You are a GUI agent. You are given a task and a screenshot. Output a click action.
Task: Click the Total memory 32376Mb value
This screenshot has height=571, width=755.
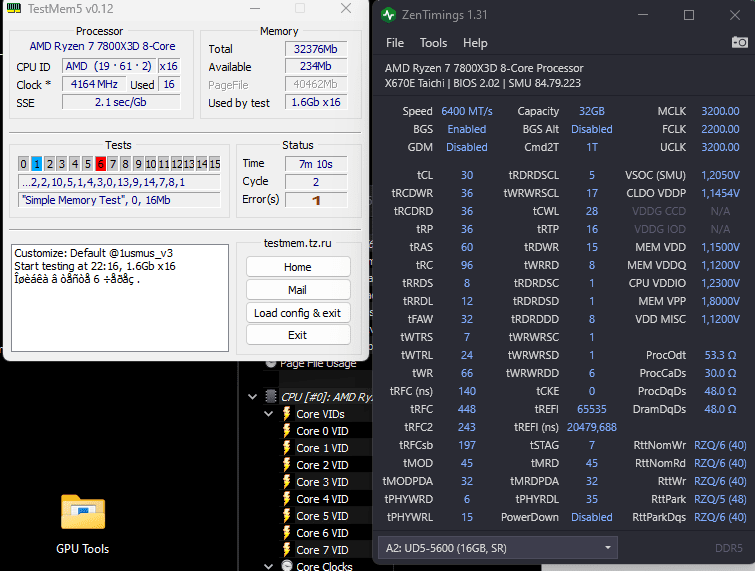(316, 49)
